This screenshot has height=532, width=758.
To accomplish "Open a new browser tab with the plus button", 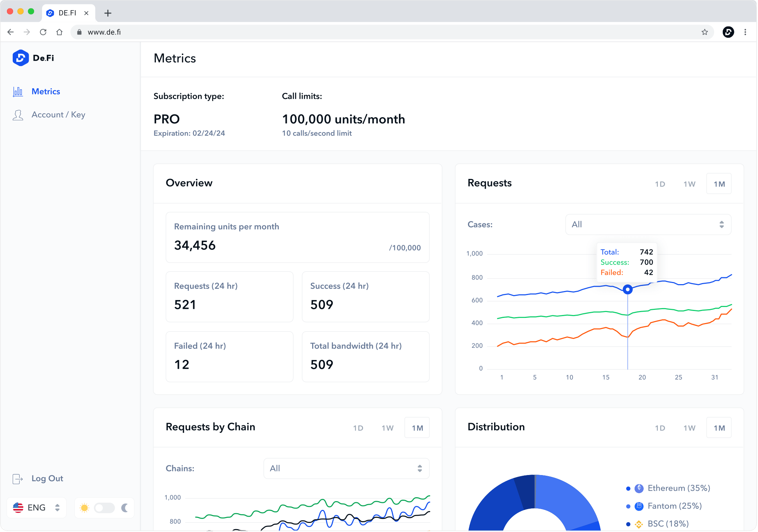I will pyautogui.click(x=108, y=13).
